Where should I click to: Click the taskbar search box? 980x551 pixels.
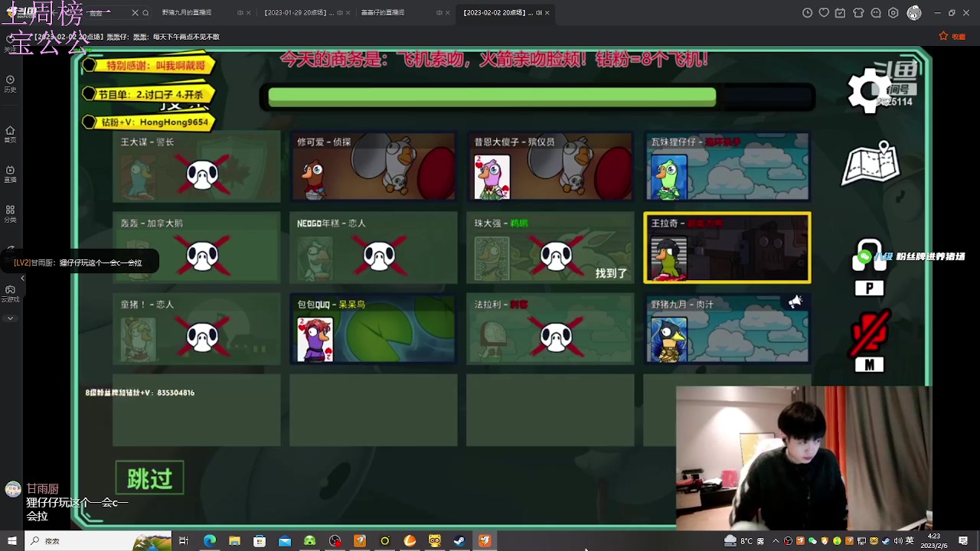pyautogui.click(x=98, y=541)
